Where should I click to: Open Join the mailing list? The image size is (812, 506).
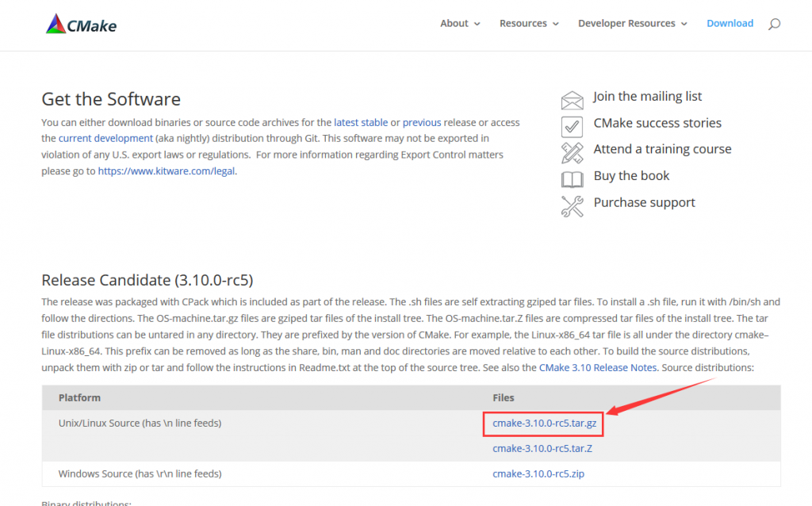click(x=647, y=97)
